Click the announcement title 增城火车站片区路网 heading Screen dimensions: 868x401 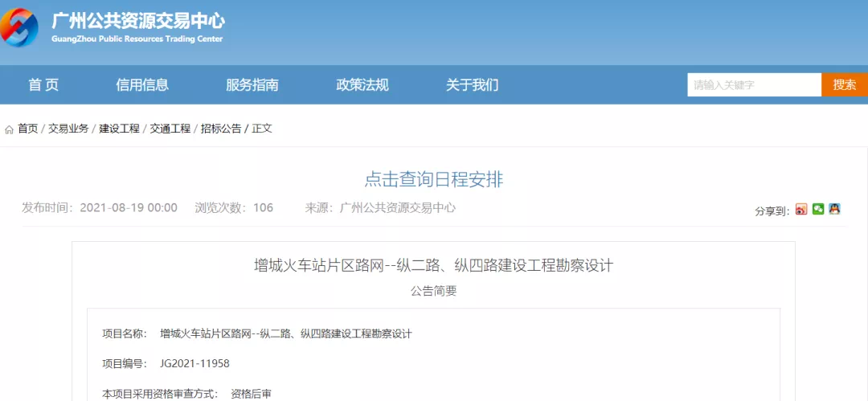[433, 265]
